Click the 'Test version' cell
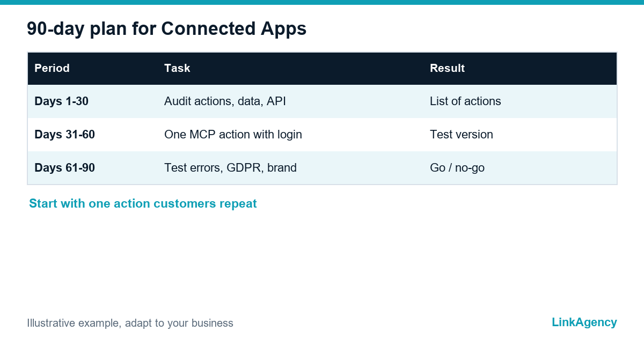The image size is (644, 338). [462, 135]
